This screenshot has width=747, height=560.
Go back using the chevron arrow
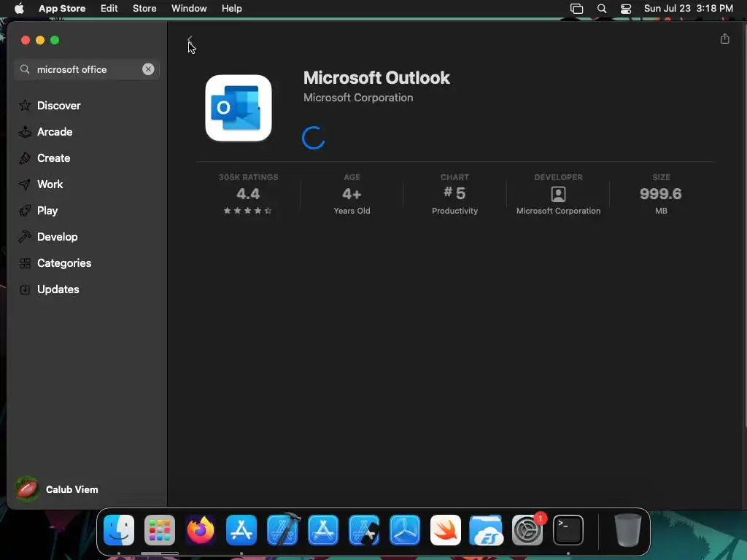(190, 39)
